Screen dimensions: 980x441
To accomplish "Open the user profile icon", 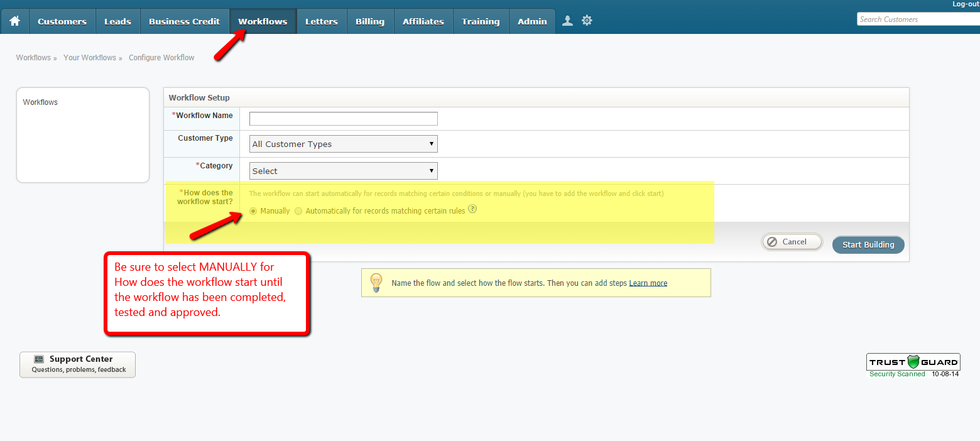I will (x=567, y=21).
